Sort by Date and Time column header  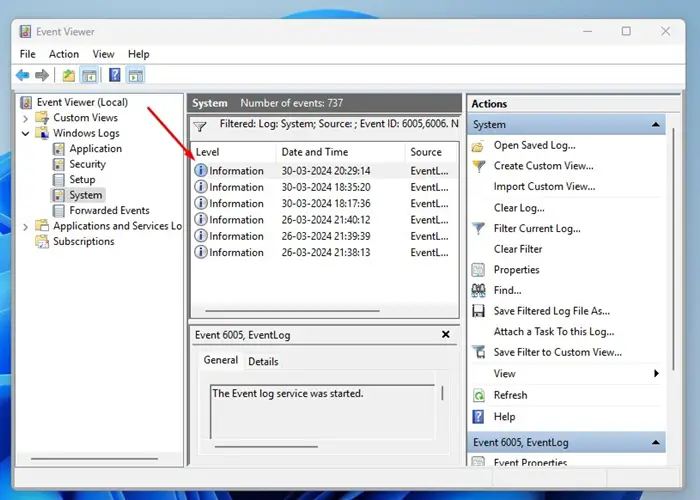coord(341,152)
